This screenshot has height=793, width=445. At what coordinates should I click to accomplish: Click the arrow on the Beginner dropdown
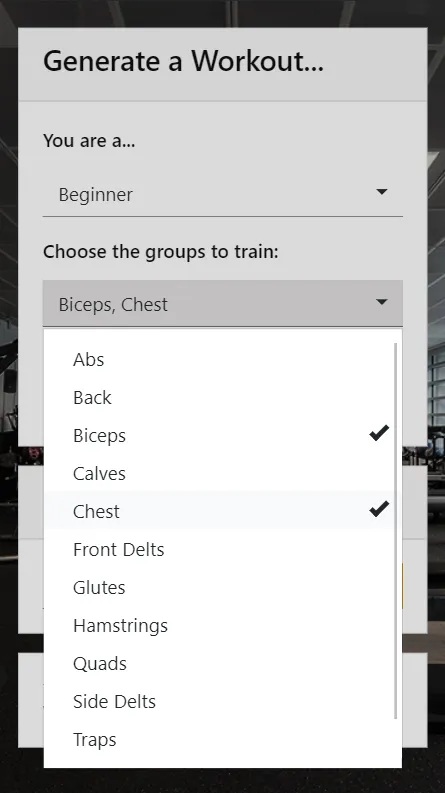[x=382, y=192]
